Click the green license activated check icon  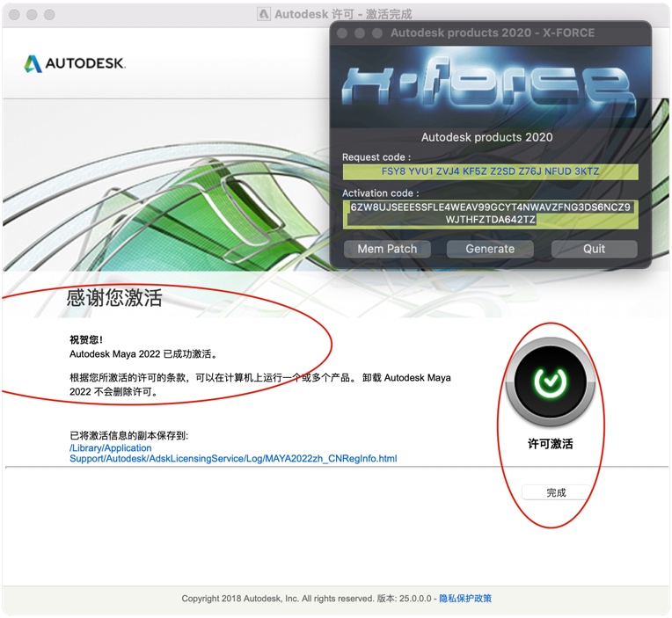pos(551,382)
